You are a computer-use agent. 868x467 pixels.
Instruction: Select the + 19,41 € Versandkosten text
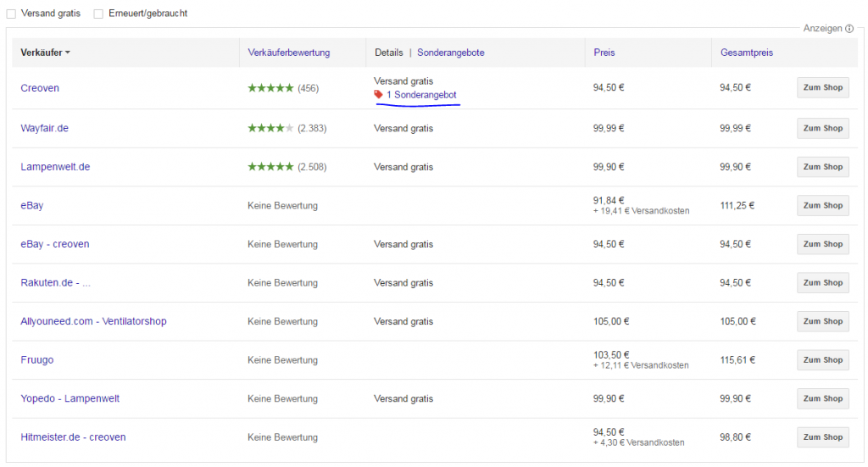click(x=641, y=211)
